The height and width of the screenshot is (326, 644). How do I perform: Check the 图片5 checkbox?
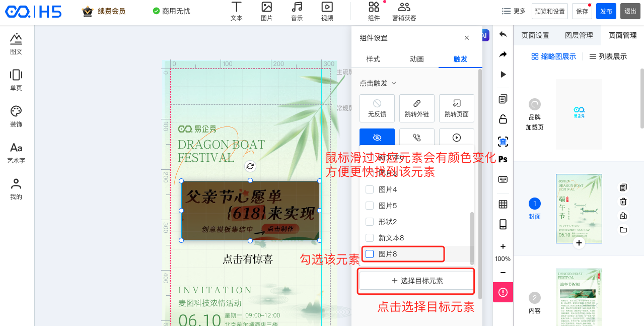370,206
